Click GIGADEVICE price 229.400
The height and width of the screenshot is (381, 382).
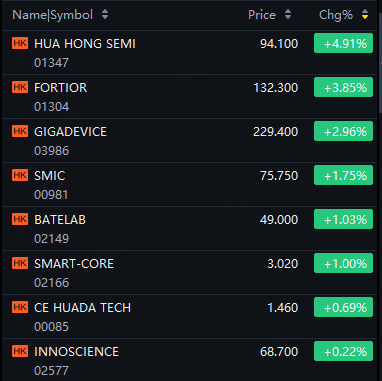[275, 132]
